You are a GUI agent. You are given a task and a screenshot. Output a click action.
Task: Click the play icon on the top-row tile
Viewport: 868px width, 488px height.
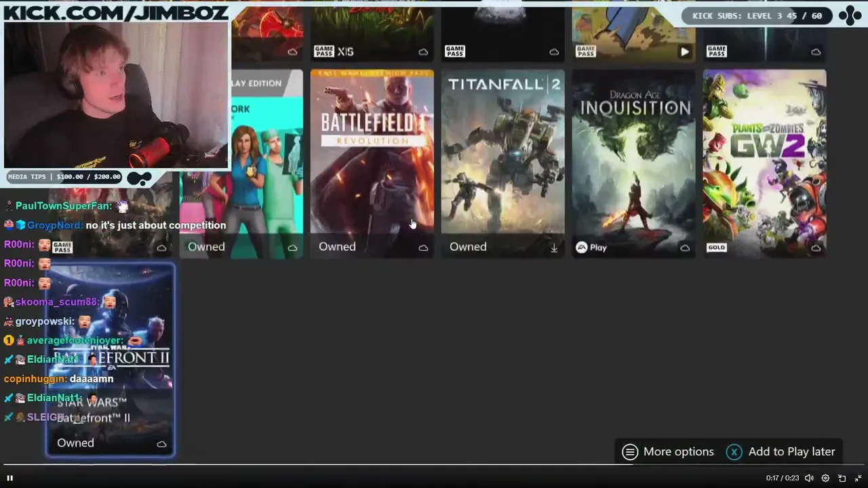pyautogui.click(x=685, y=52)
